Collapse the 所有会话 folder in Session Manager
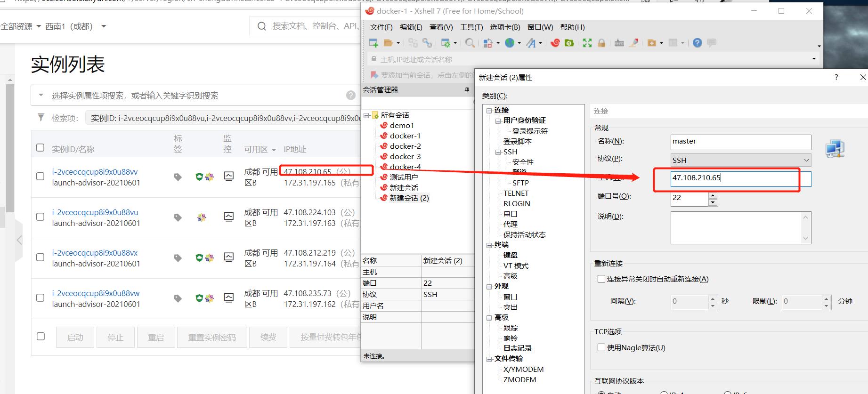The height and width of the screenshot is (394, 868). click(366, 115)
